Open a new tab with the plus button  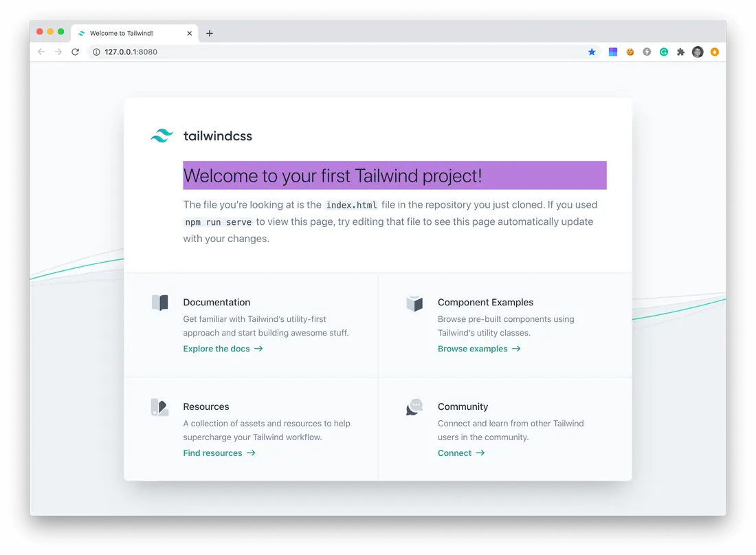[209, 33]
